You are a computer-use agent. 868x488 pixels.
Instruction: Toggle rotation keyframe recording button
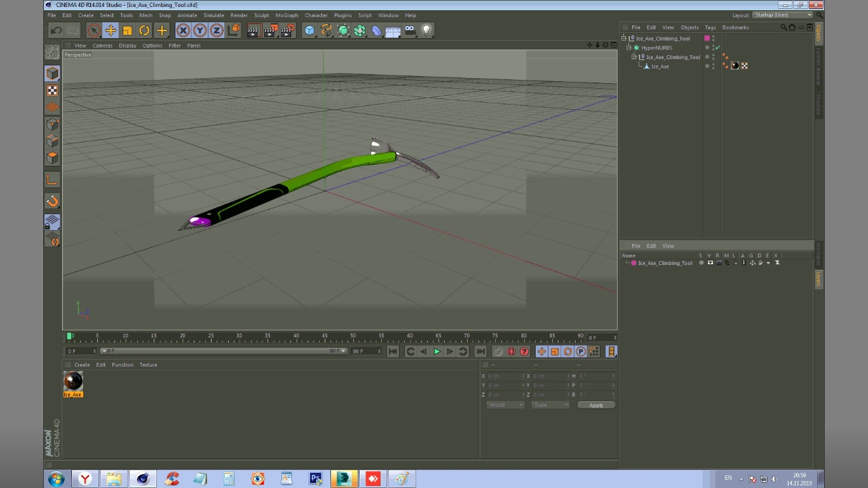click(567, 351)
